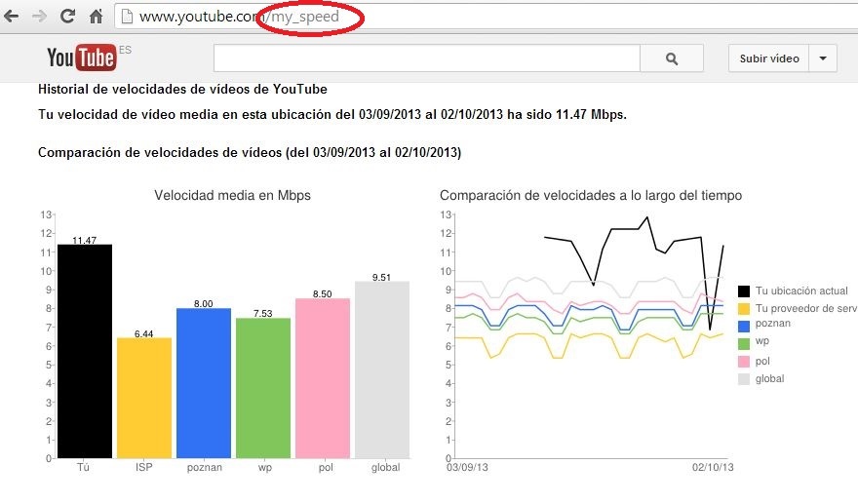
Task: Click the 9.51 bar value label
Action: pos(381,278)
